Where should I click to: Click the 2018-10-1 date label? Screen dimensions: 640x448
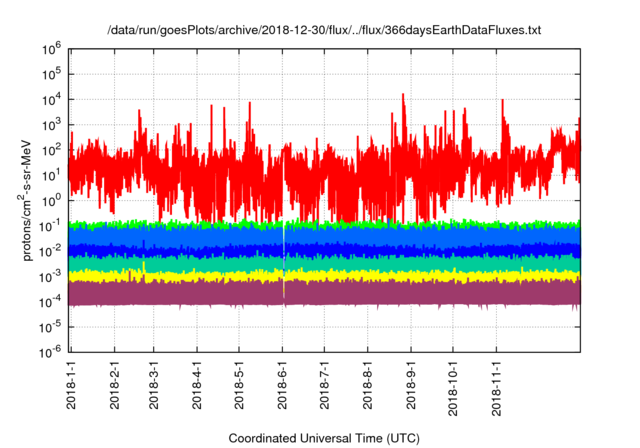tap(453, 388)
